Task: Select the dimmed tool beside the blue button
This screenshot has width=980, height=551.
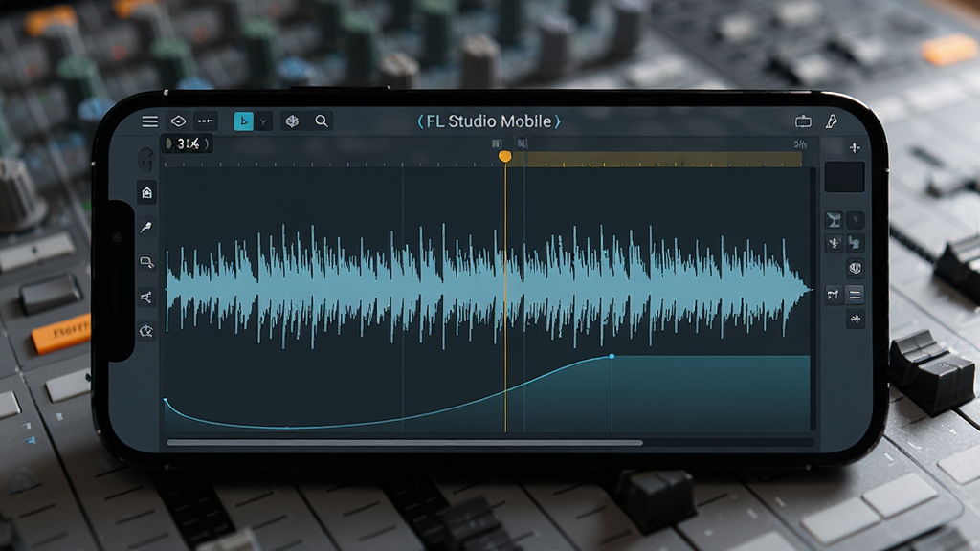Action: click(264, 121)
